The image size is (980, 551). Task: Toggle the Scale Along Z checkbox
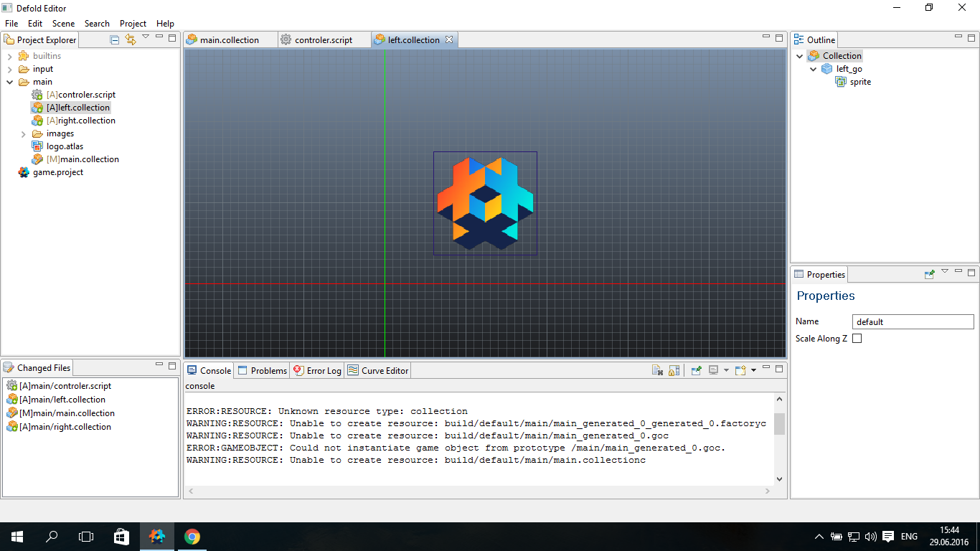[857, 339]
